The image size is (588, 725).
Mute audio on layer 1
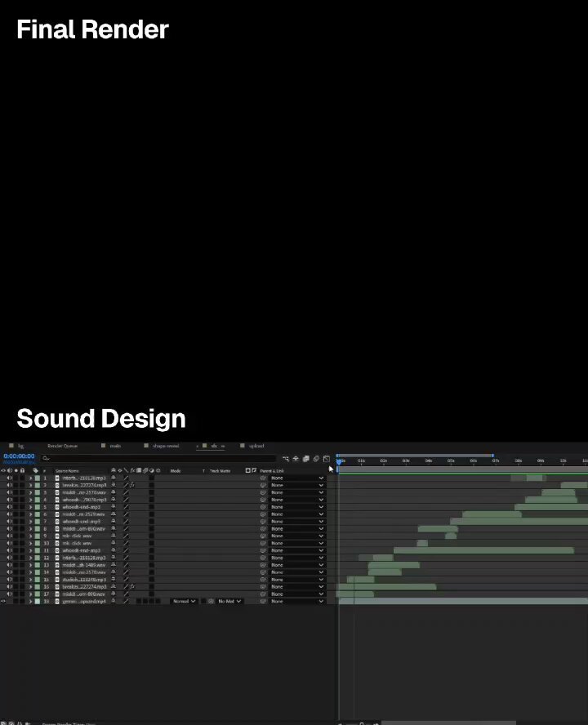tap(10, 478)
